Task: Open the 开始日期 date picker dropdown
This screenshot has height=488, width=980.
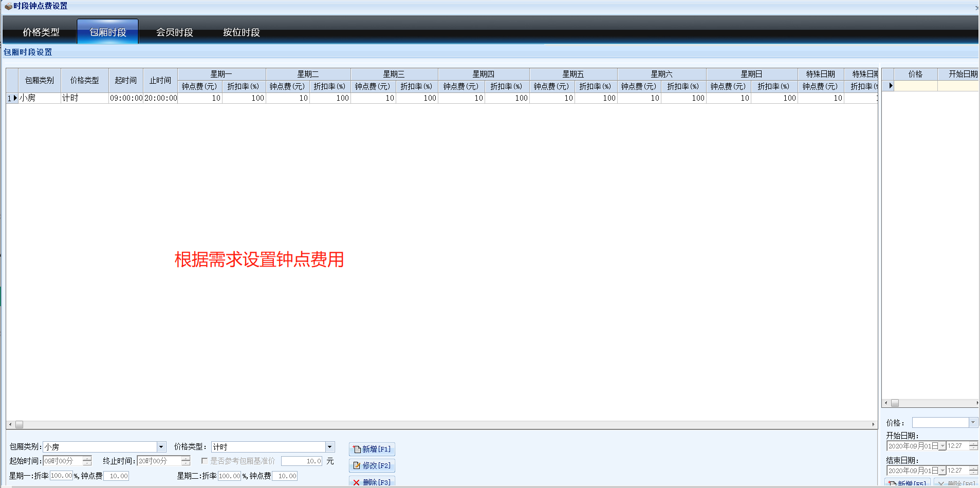Action: [x=942, y=446]
